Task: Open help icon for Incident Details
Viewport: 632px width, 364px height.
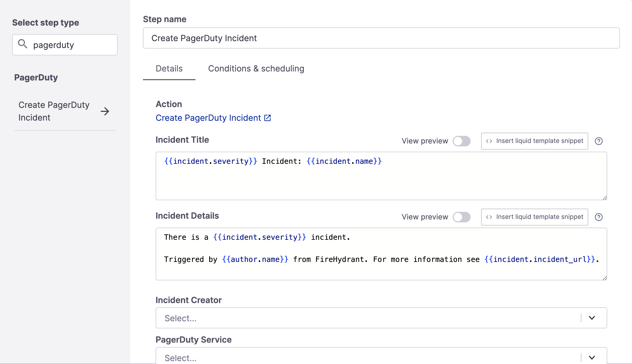Action: click(599, 217)
